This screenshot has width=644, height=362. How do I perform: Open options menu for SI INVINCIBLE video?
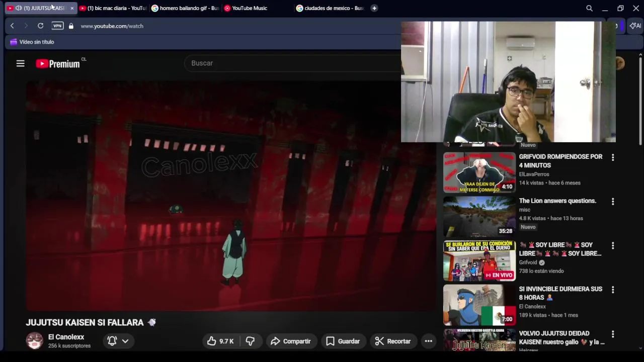pyautogui.click(x=612, y=290)
